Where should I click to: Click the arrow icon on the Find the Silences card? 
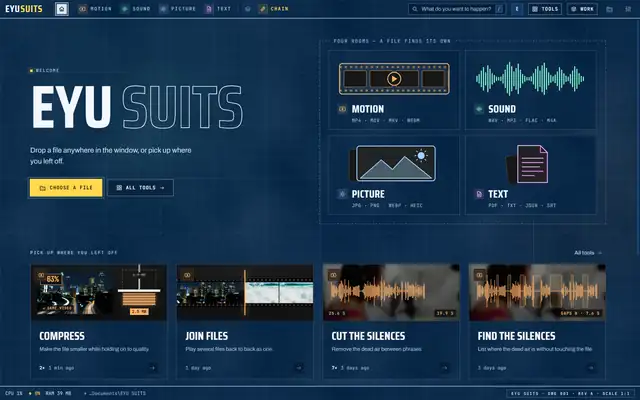[x=591, y=368]
